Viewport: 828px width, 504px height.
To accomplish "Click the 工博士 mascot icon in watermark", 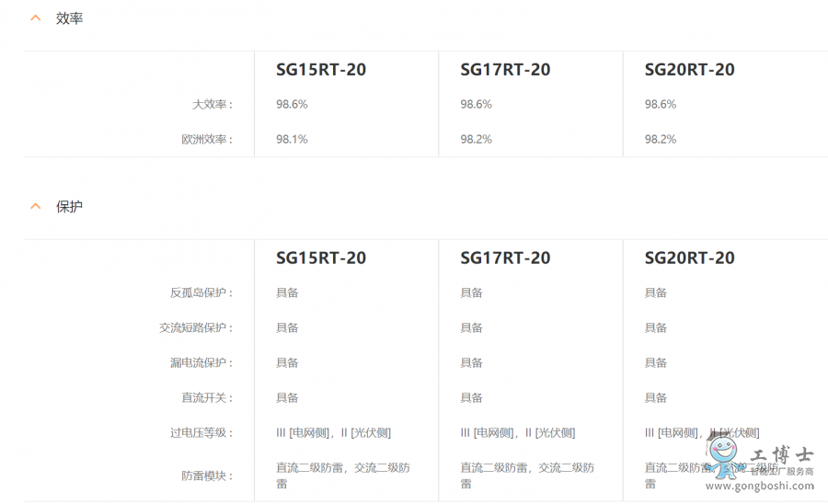I will (x=723, y=457).
